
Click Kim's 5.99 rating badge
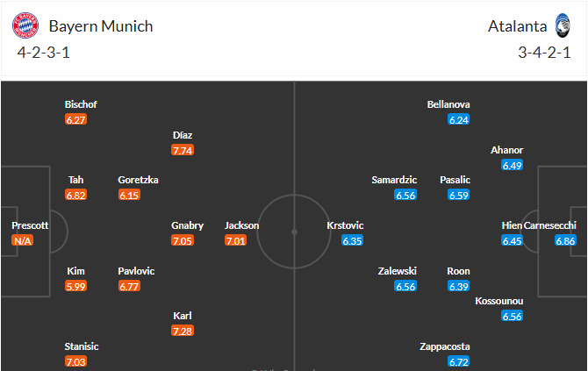click(x=76, y=286)
